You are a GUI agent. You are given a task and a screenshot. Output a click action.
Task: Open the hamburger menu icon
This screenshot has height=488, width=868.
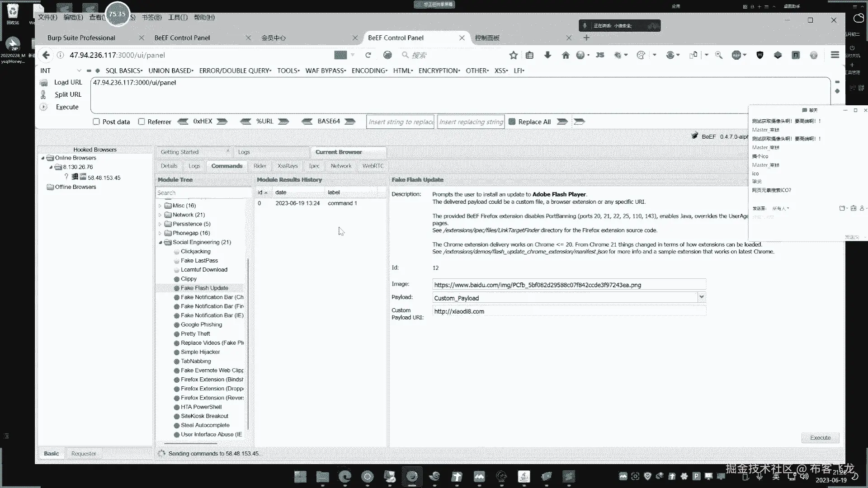[835, 55]
